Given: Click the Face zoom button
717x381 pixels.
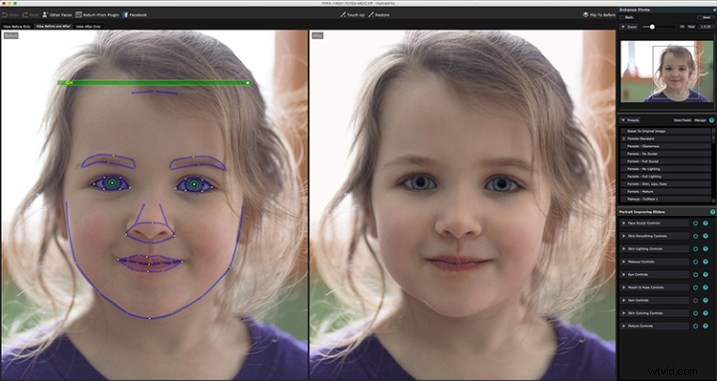Looking at the screenshot, I should click(x=691, y=27).
